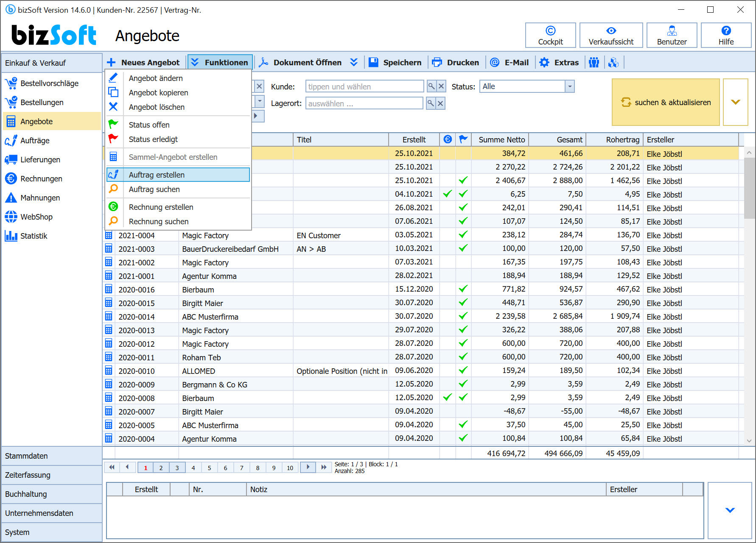This screenshot has height=543, width=756.
Task: Go to the next page arrow
Action: click(308, 467)
